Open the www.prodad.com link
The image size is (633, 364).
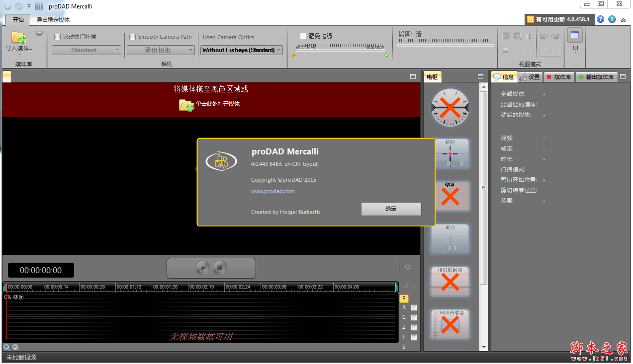click(x=273, y=191)
